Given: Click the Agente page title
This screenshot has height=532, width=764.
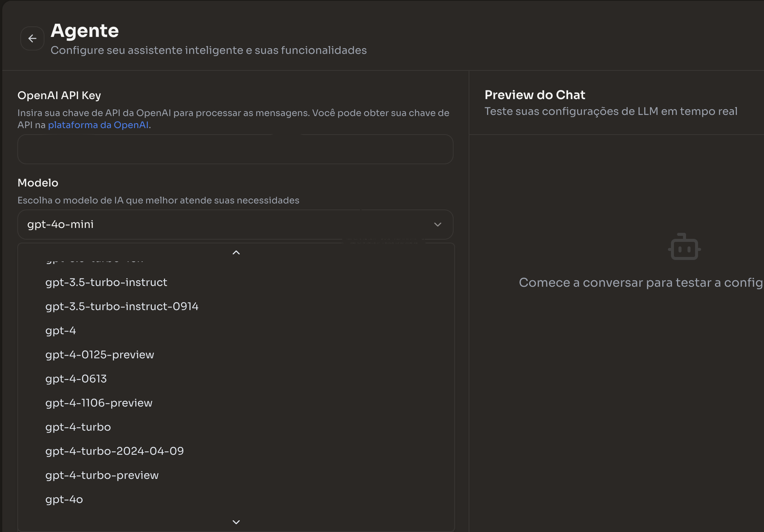Looking at the screenshot, I should click(x=85, y=31).
